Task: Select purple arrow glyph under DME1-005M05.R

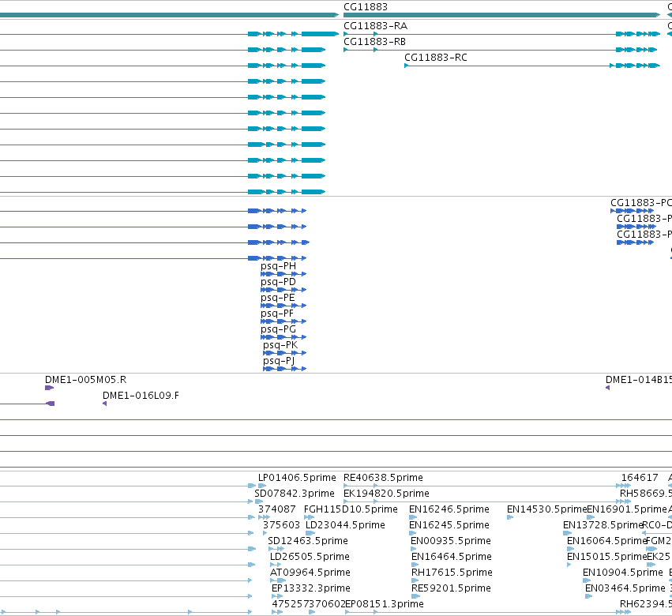Action: (49, 388)
